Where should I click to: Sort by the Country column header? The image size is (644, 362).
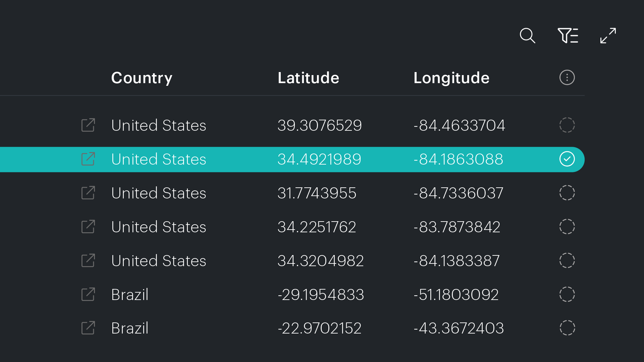[x=142, y=78]
